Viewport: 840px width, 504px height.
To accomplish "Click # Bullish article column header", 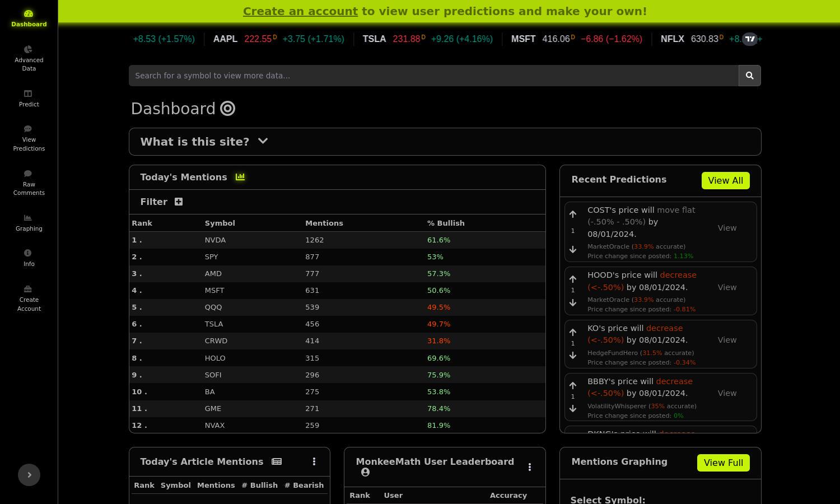I will pyautogui.click(x=259, y=485).
